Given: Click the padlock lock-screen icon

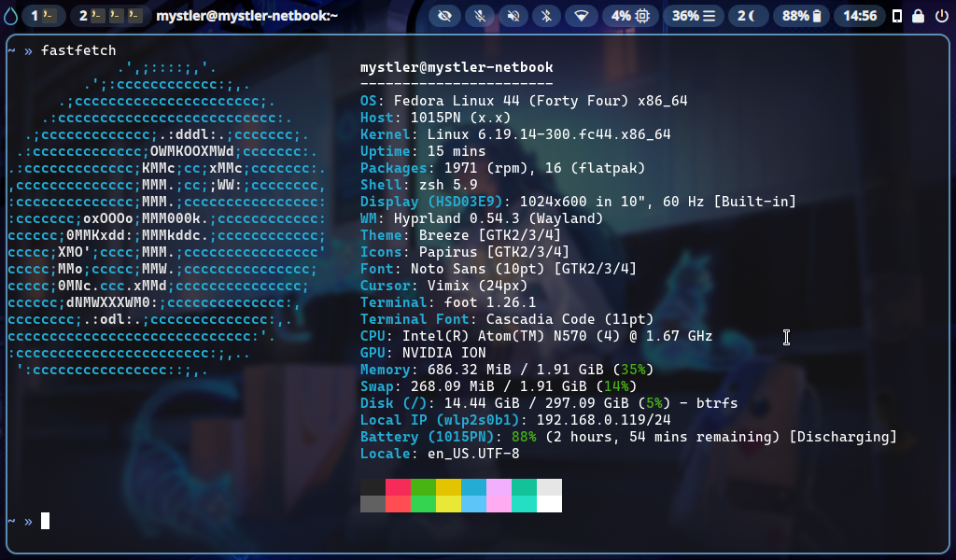Looking at the screenshot, I should (919, 16).
